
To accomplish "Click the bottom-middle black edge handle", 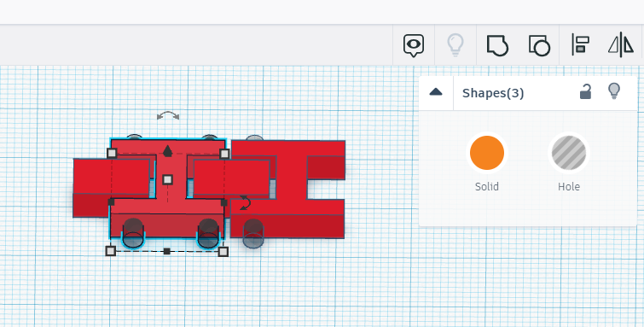I will click(x=166, y=251).
